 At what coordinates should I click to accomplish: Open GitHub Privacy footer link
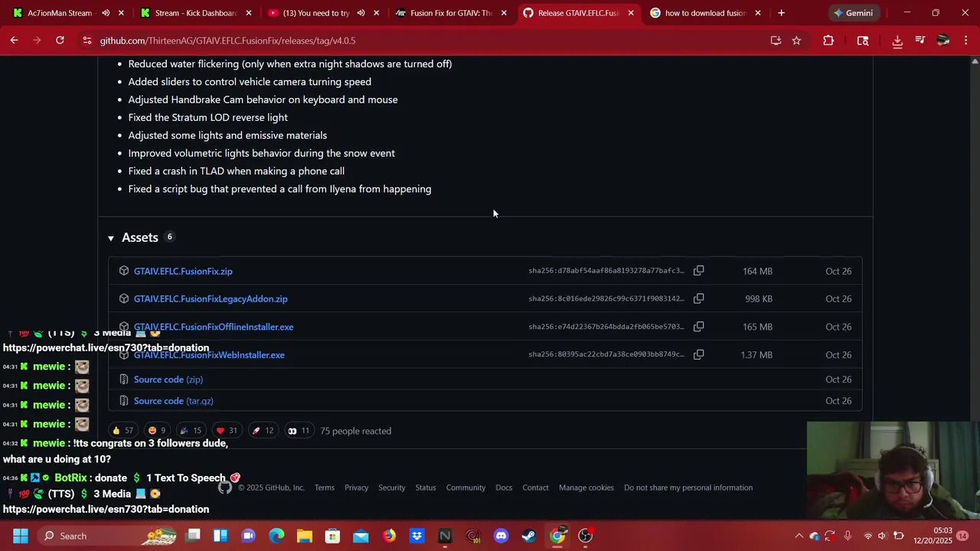pos(356,487)
